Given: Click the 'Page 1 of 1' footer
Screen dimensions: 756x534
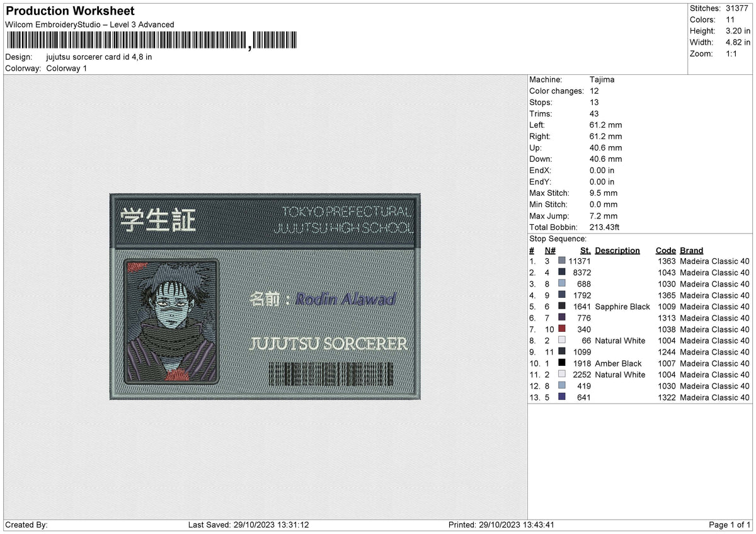Looking at the screenshot, I should (730, 525).
